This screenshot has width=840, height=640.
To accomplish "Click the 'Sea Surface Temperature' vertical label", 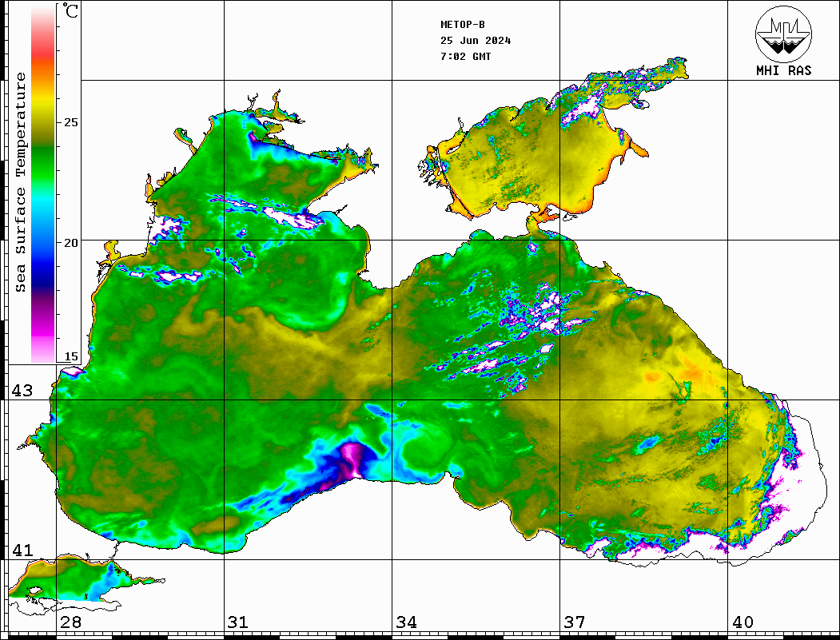I will tap(20, 183).
